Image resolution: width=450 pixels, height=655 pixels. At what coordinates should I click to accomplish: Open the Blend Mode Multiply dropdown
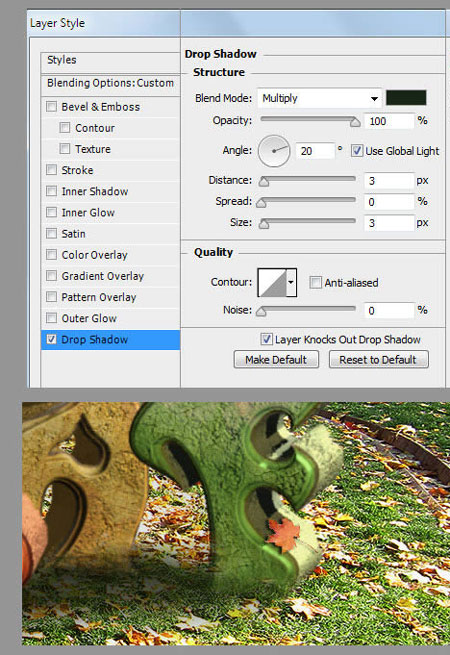[x=319, y=99]
